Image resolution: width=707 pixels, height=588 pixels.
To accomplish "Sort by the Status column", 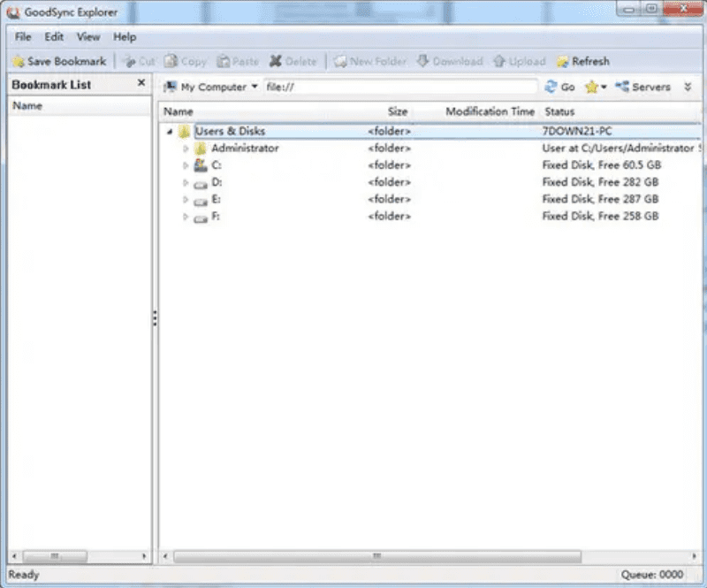I will (559, 112).
